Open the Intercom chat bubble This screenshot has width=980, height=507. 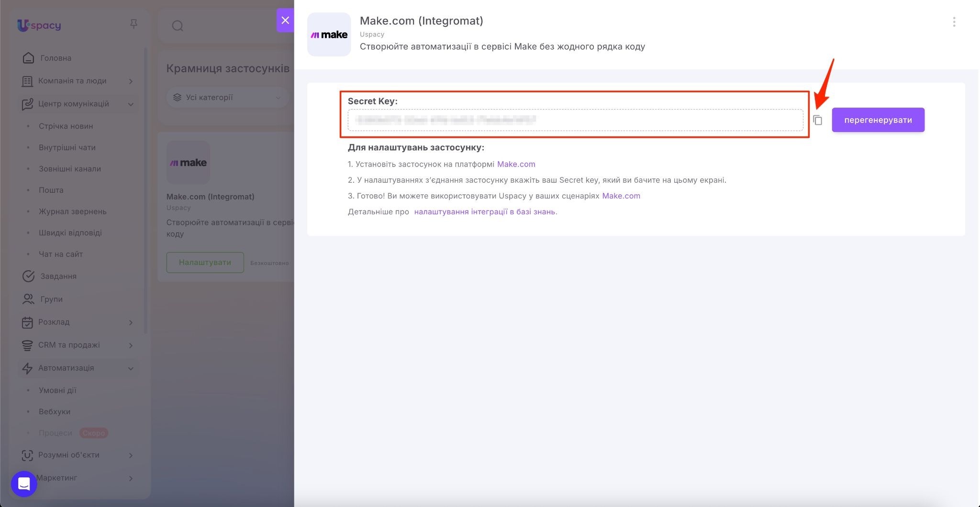[24, 484]
